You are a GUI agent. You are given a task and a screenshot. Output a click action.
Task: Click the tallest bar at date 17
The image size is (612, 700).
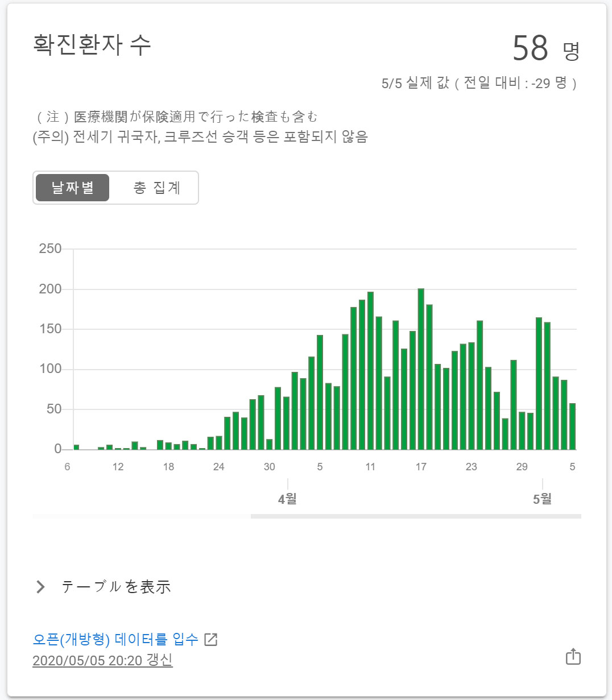click(421, 369)
